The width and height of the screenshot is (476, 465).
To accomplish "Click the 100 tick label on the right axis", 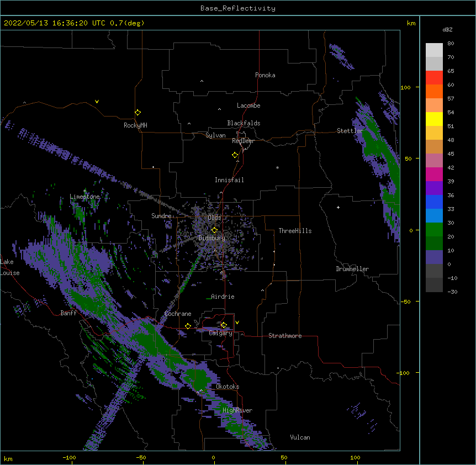I will [405, 87].
